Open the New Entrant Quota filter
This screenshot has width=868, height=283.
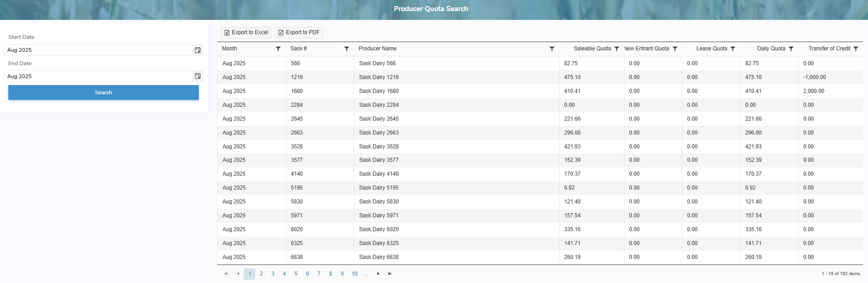[675, 49]
